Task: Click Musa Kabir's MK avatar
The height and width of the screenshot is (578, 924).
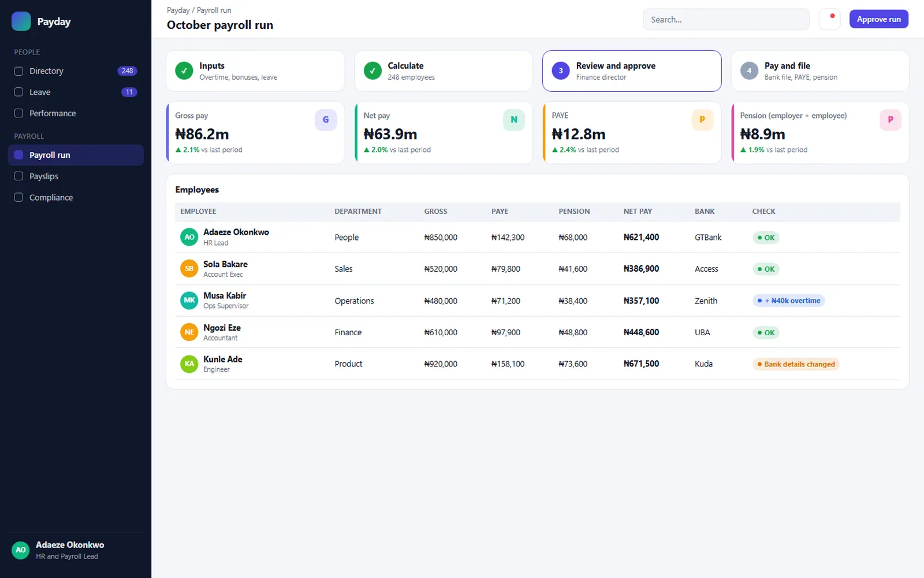Action: [189, 301]
